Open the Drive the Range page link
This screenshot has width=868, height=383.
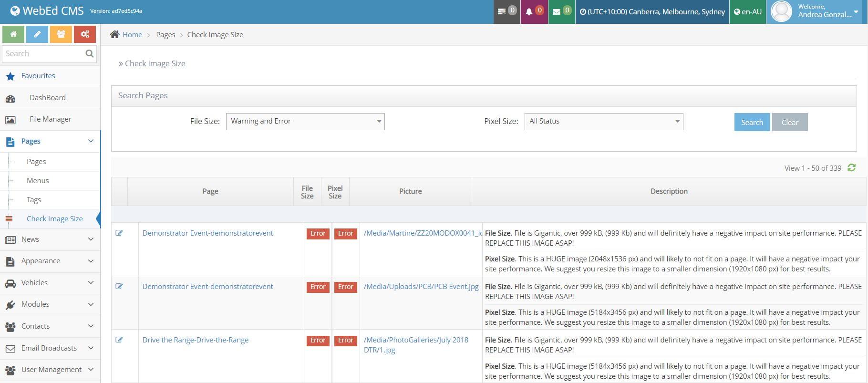pos(195,340)
